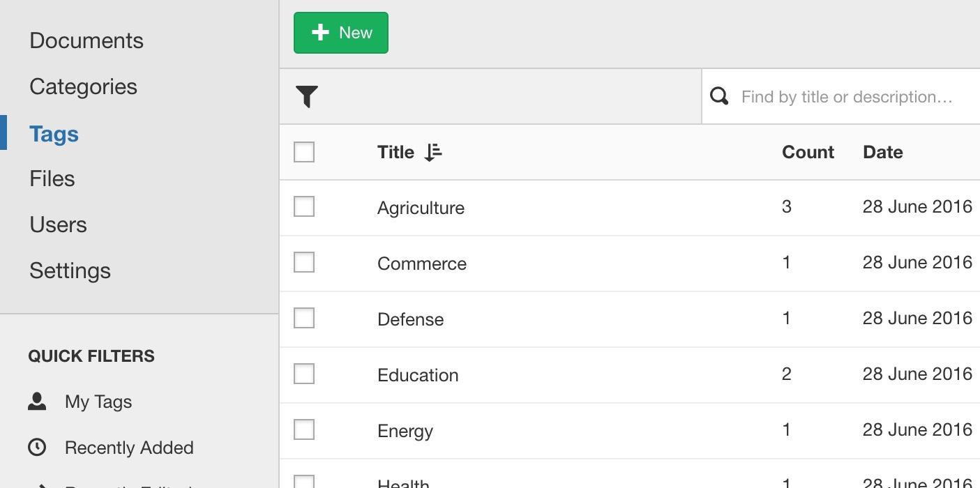Open Documents in the sidebar
Screen dimensions: 980x488
(86, 40)
